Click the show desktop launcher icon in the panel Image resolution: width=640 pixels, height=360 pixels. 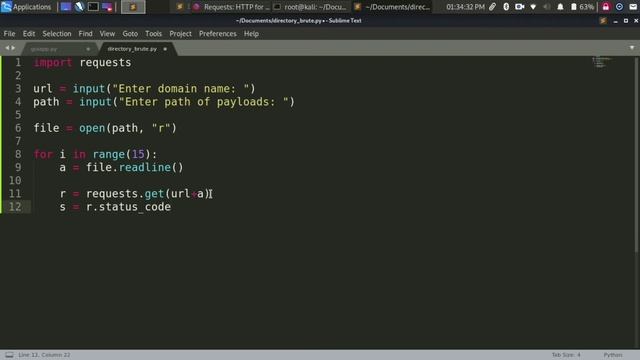66,7
